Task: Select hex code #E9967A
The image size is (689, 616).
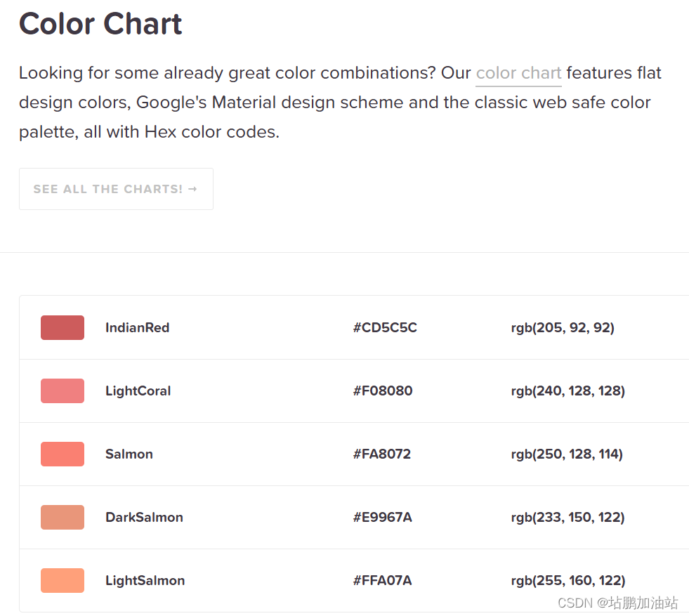Action: (383, 517)
